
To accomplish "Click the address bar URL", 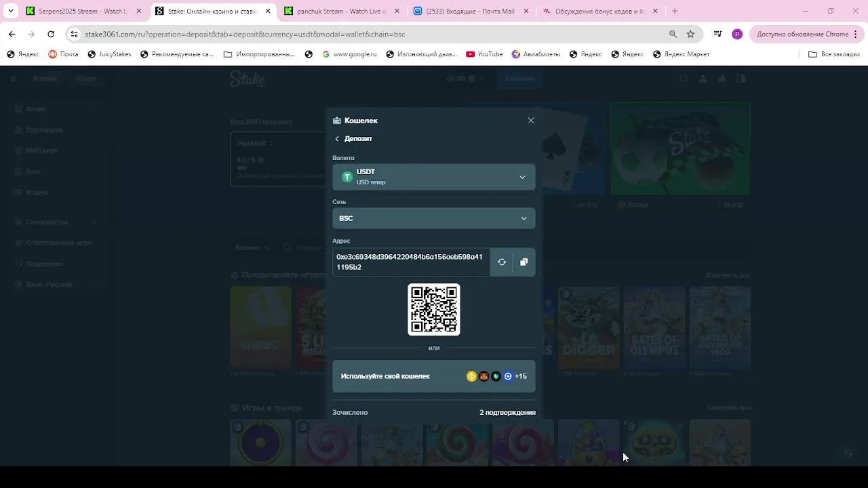I will point(245,34).
